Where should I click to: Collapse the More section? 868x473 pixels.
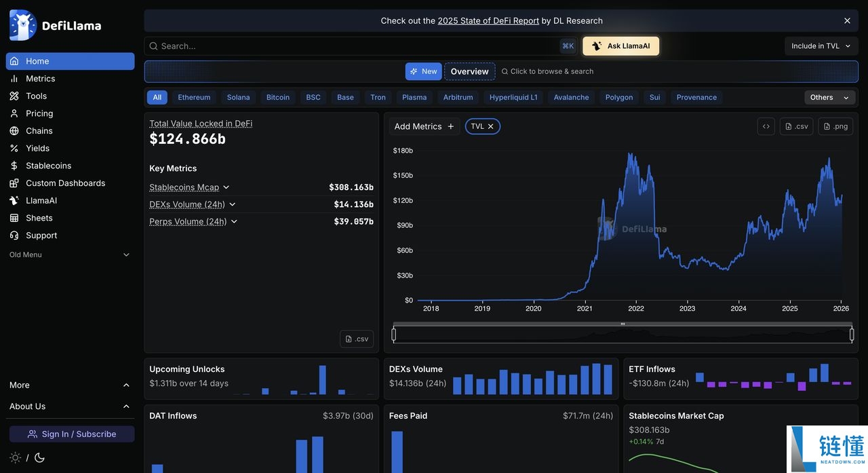click(70, 385)
